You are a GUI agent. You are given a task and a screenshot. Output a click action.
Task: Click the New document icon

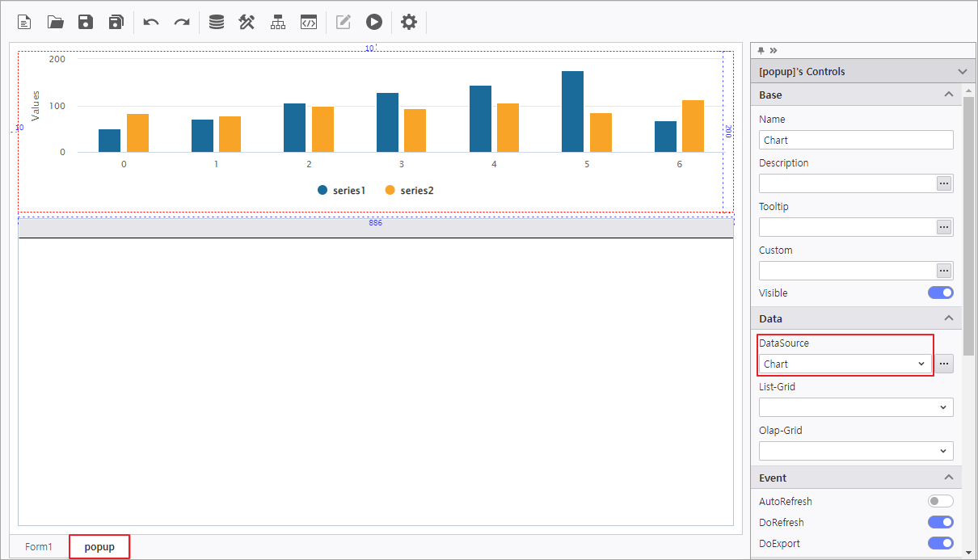(x=25, y=22)
